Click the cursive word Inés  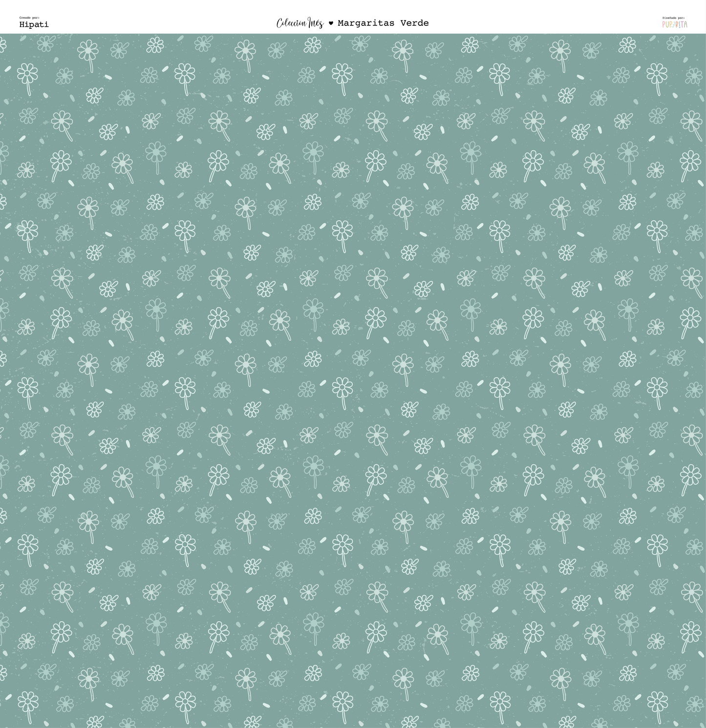point(315,23)
